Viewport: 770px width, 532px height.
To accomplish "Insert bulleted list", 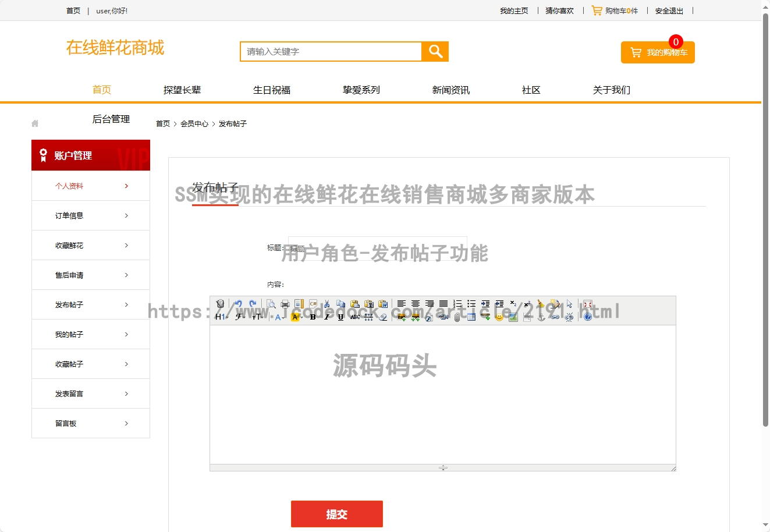I will tap(471, 304).
